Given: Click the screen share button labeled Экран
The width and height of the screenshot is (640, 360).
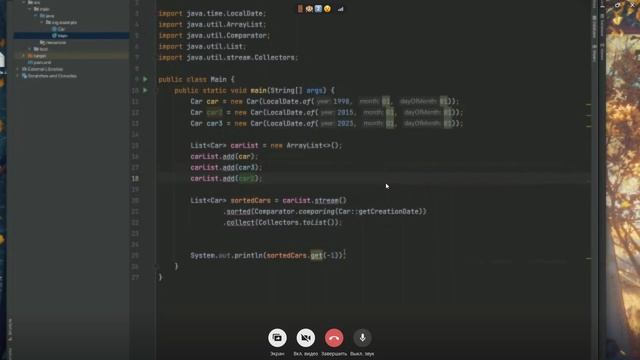Looking at the screenshot, I should pyautogui.click(x=277, y=338).
